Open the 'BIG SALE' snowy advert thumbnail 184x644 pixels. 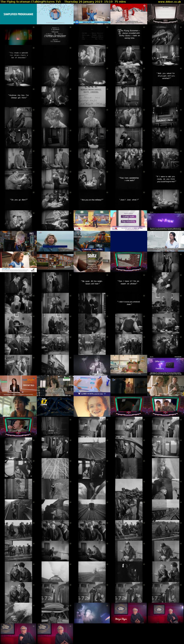coord(129,14)
